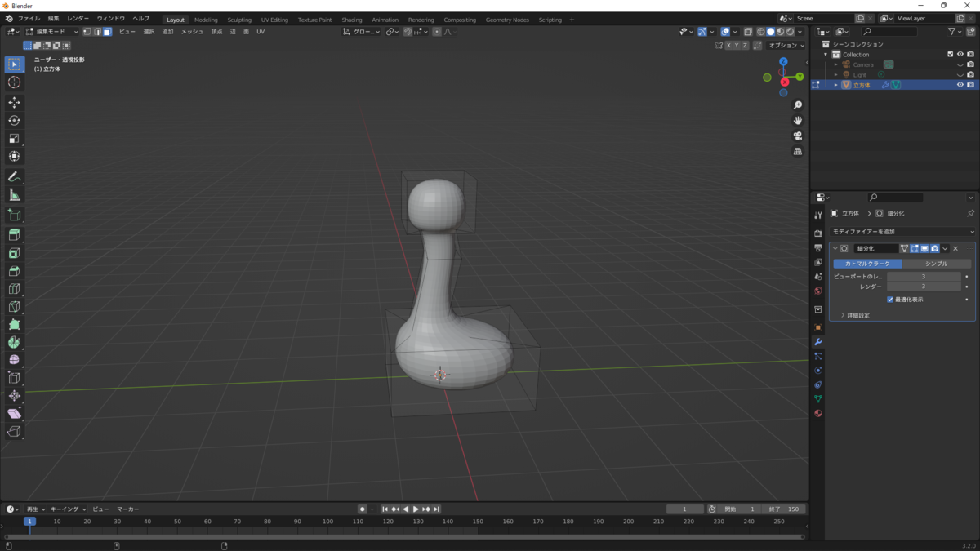Open the Object Data green triangle tab

817,399
